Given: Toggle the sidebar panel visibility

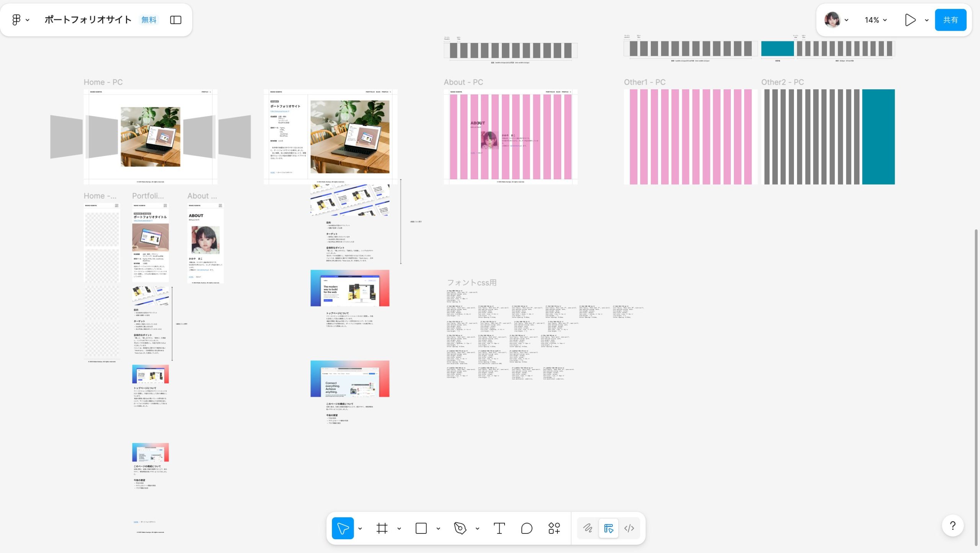Looking at the screenshot, I should pos(175,20).
